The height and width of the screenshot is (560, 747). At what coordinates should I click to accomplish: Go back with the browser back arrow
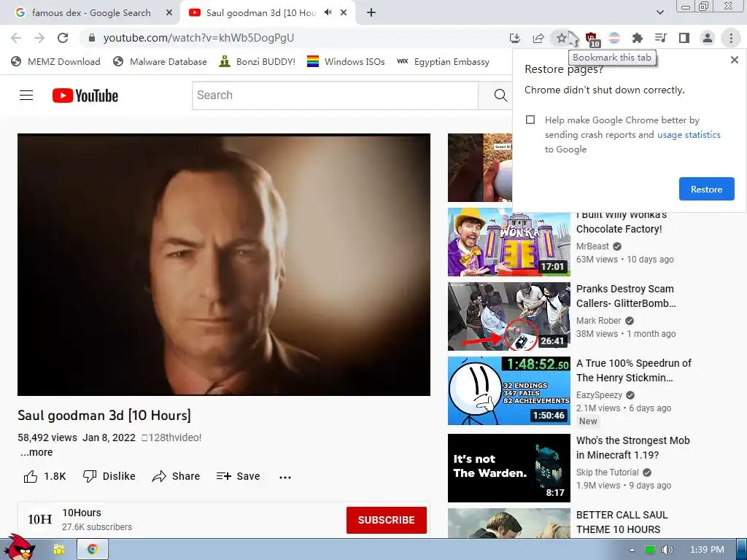point(16,38)
